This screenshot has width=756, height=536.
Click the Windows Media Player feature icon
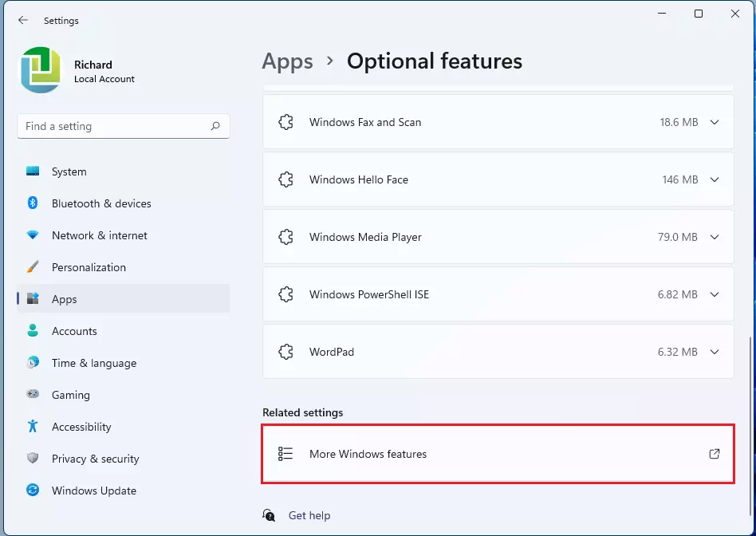286,237
